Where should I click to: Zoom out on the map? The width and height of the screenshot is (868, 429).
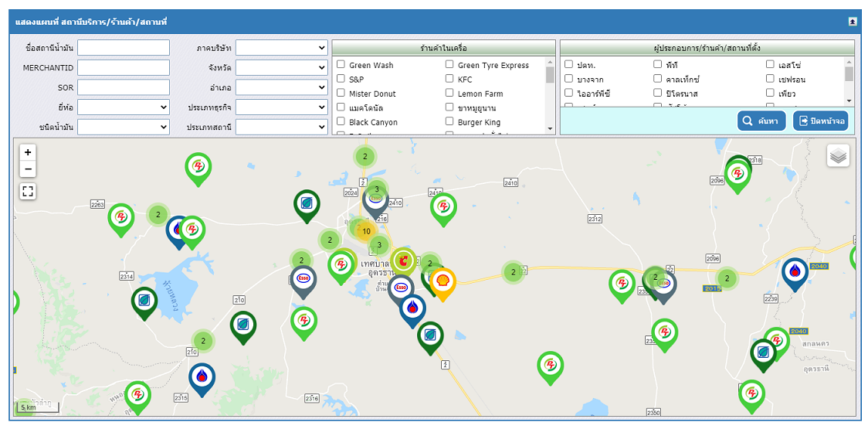28,169
